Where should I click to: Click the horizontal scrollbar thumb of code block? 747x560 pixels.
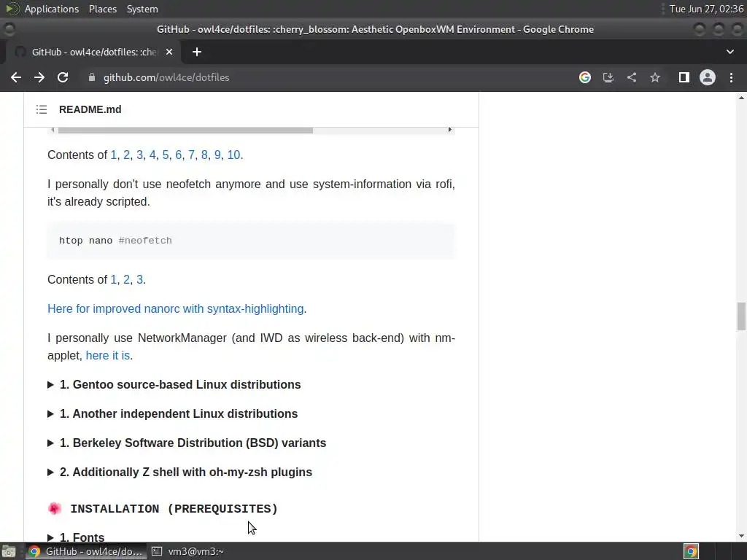(185, 131)
